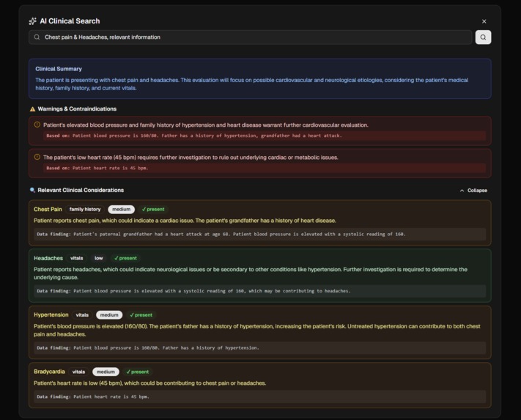This screenshot has height=420, width=521.
Task: Click the magnifier icon by Relevant Clinical Considerations
Action: tap(32, 190)
